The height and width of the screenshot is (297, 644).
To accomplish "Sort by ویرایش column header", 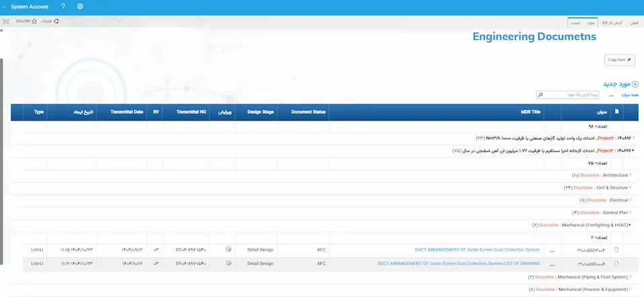I will coord(226,112).
